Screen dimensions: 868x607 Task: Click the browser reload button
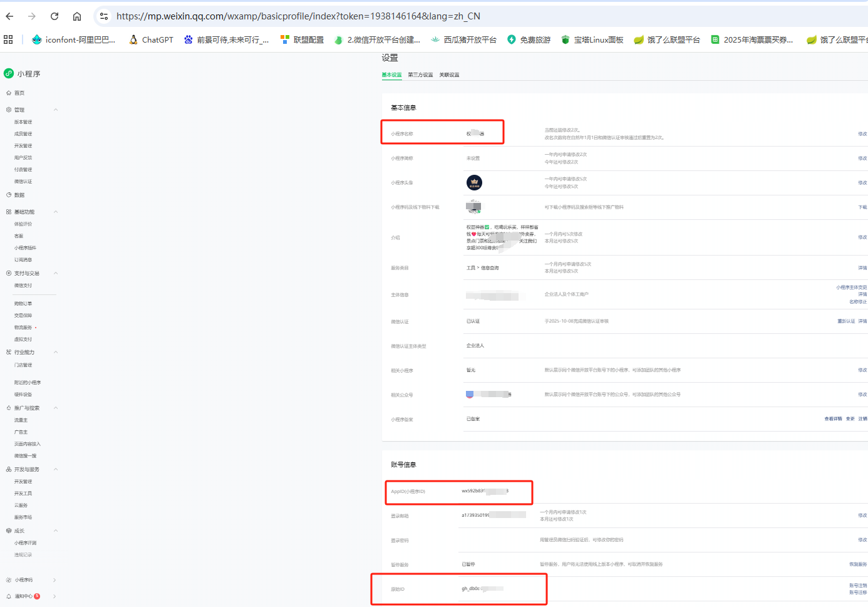click(x=54, y=16)
